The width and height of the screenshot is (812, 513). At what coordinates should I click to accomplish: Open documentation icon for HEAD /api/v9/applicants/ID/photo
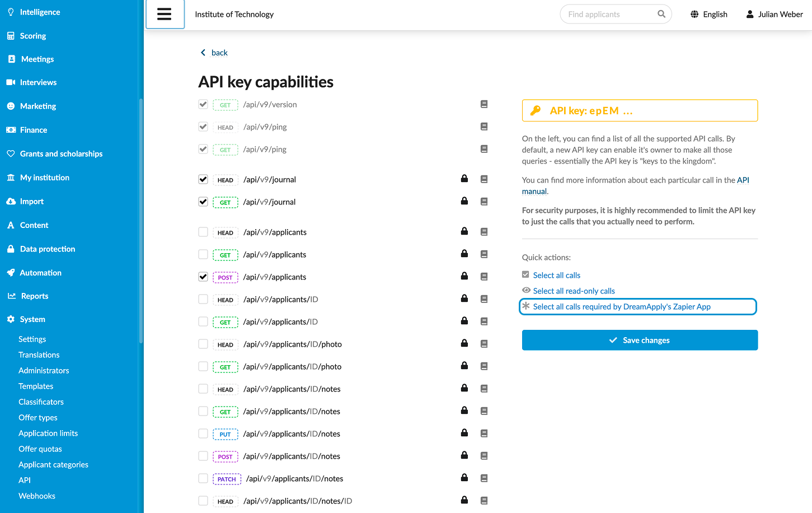click(x=484, y=344)
